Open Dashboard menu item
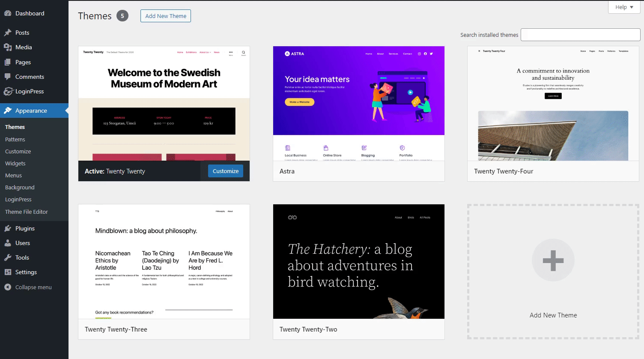The image size is (644, 359). [34, 13]
